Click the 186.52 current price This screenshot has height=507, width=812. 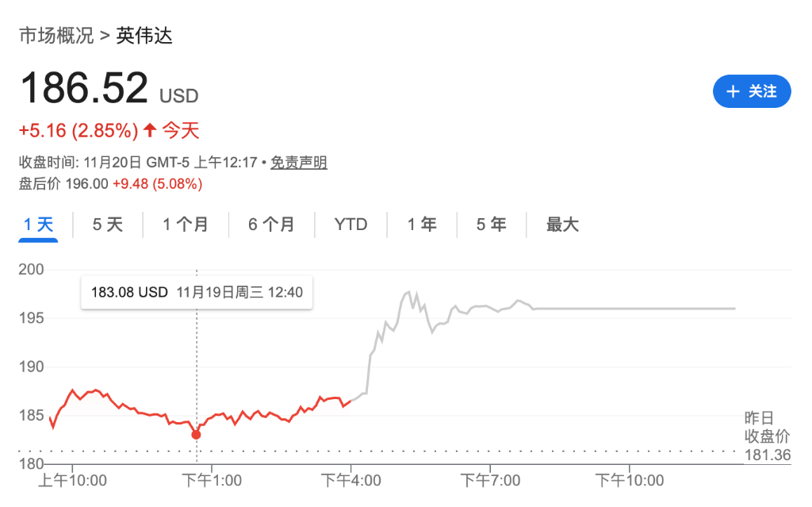[84, 88]
